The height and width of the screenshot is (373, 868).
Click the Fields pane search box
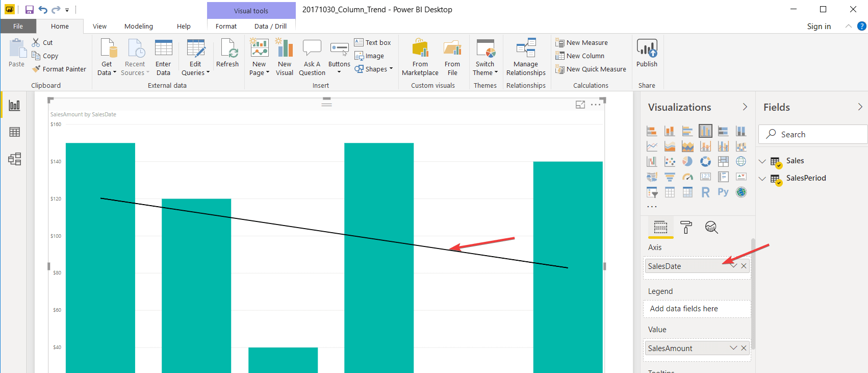tap(813, 135)
